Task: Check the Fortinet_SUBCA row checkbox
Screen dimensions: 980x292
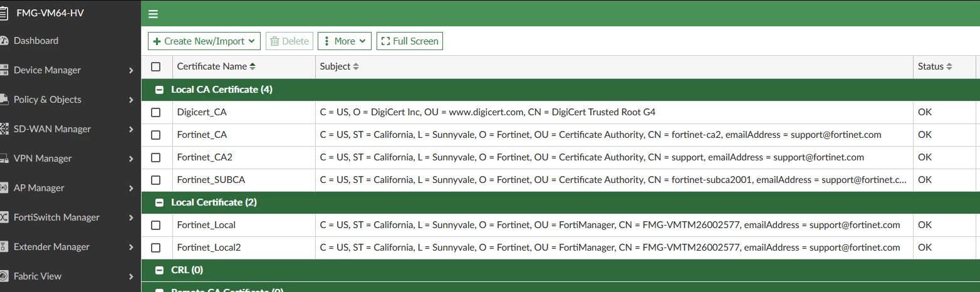Action: tap(156, 180)
